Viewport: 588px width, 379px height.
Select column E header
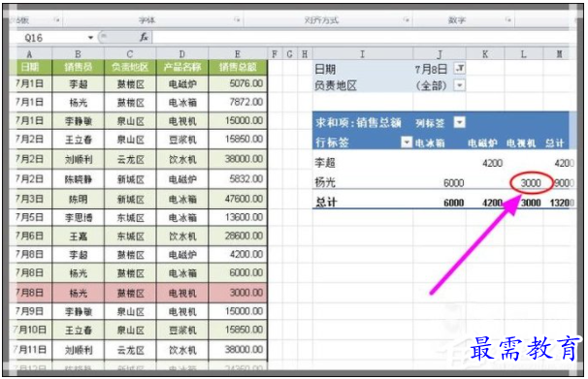point(238,54)
